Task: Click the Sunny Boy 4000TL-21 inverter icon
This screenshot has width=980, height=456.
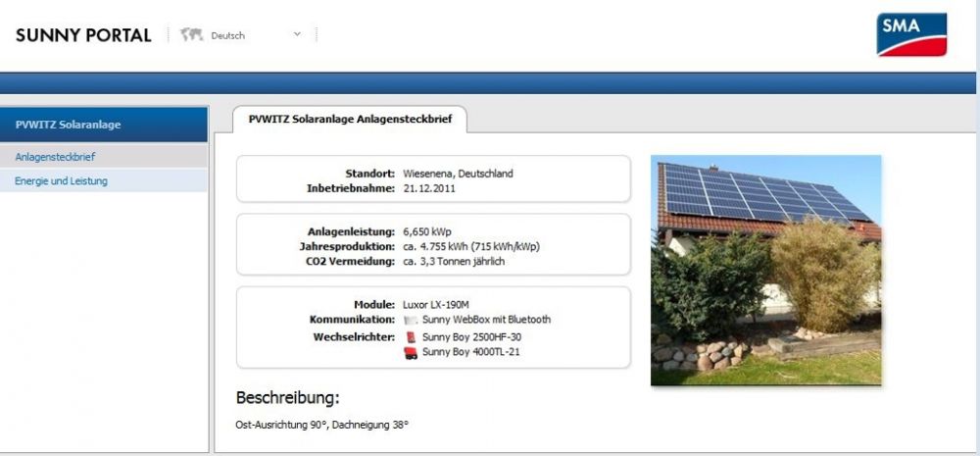Action: tap(411, 353)
